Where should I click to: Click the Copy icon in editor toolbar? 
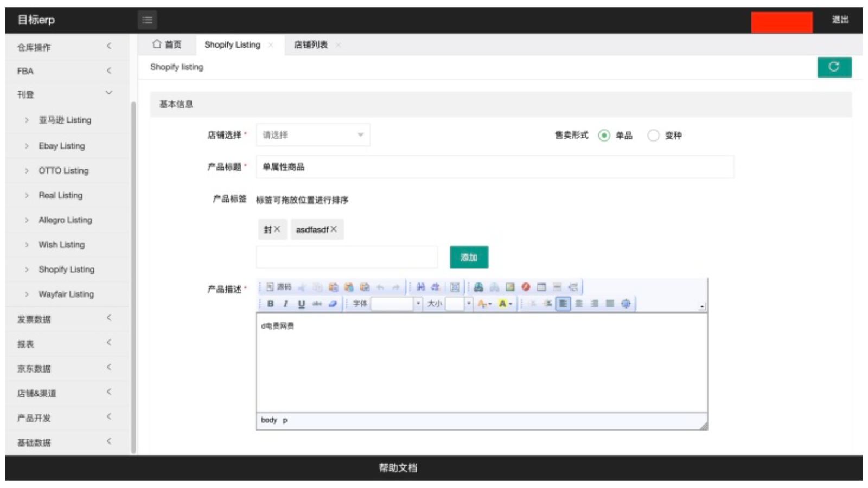click(x=317, y=287)
